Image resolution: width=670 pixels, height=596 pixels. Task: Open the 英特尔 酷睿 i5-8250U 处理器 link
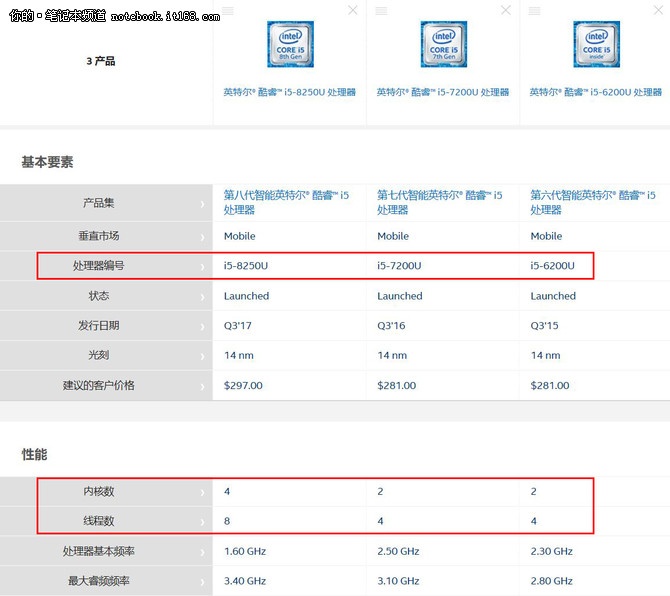click(x=290, y=92)
